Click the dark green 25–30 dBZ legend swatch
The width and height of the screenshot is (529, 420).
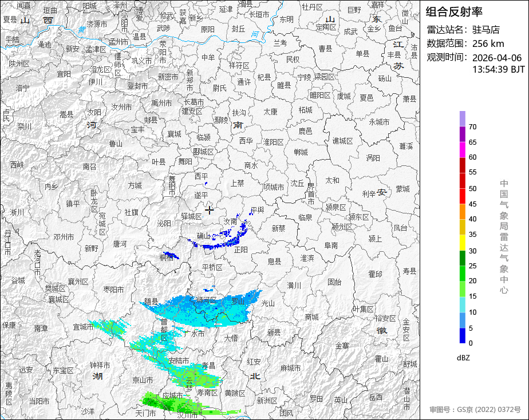[462, 258]
